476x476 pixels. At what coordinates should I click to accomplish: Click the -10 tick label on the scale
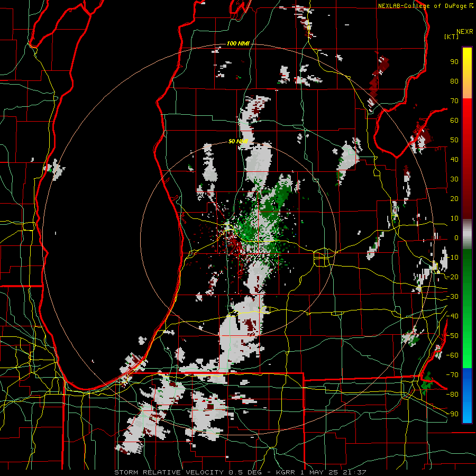(x=452, y=258)
